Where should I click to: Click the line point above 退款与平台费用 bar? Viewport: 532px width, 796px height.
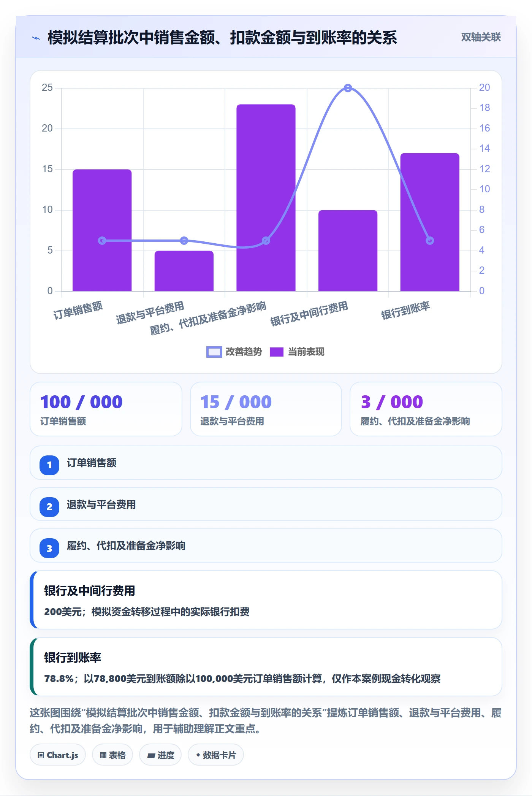pos(184,241)
